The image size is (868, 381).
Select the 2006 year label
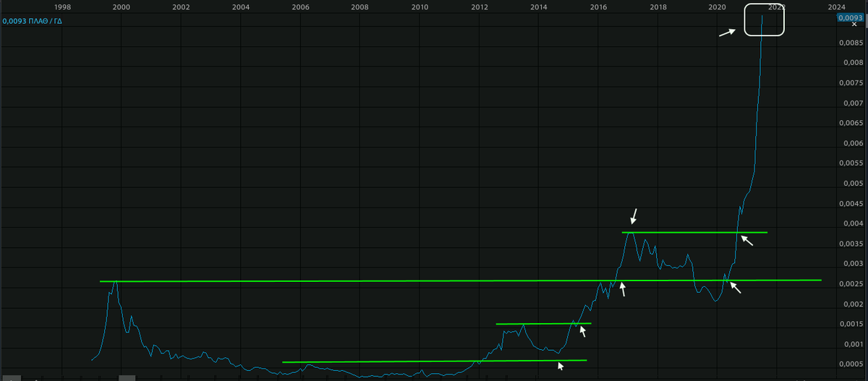tap(300, 7)
